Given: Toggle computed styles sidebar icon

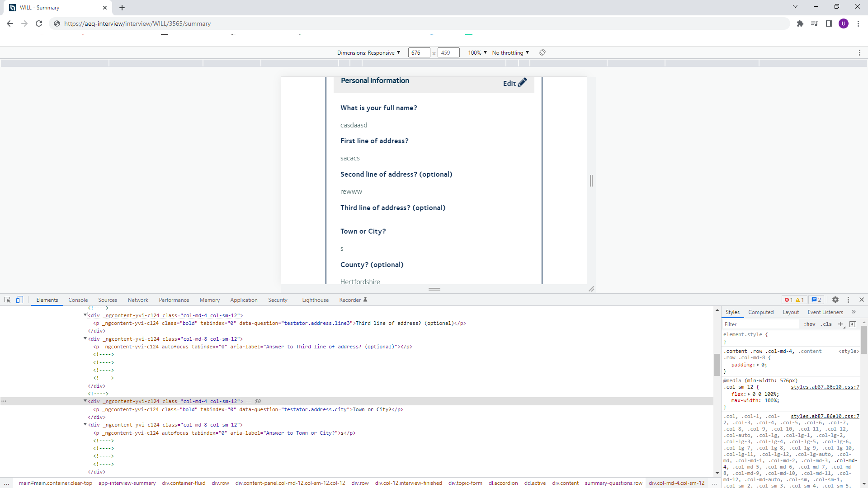Looking at the screenshot, I should (853, 324).
